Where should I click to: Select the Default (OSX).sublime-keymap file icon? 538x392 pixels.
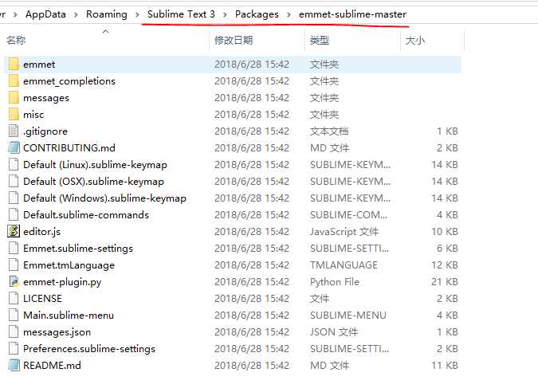pyautogui.click(x=14, y=181)
